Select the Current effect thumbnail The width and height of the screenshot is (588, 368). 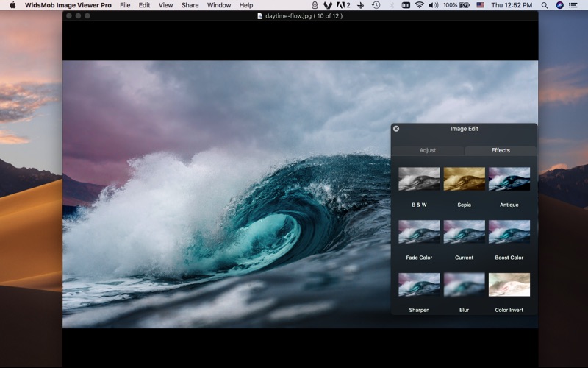[x=465, y=232]
